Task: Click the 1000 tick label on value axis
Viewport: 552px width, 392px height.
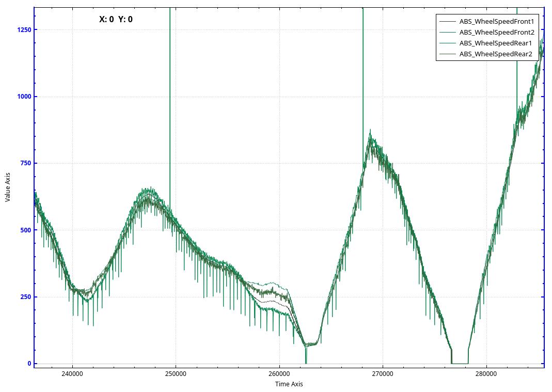Action: coord(23,97)
